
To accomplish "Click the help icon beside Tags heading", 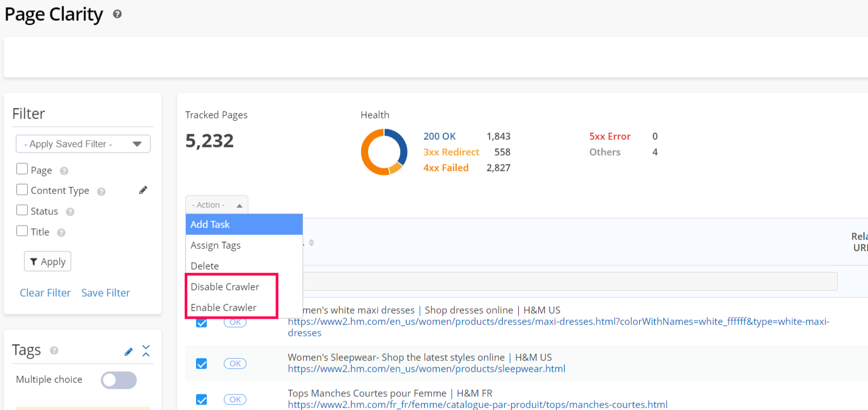I will [x=54, y=350].
